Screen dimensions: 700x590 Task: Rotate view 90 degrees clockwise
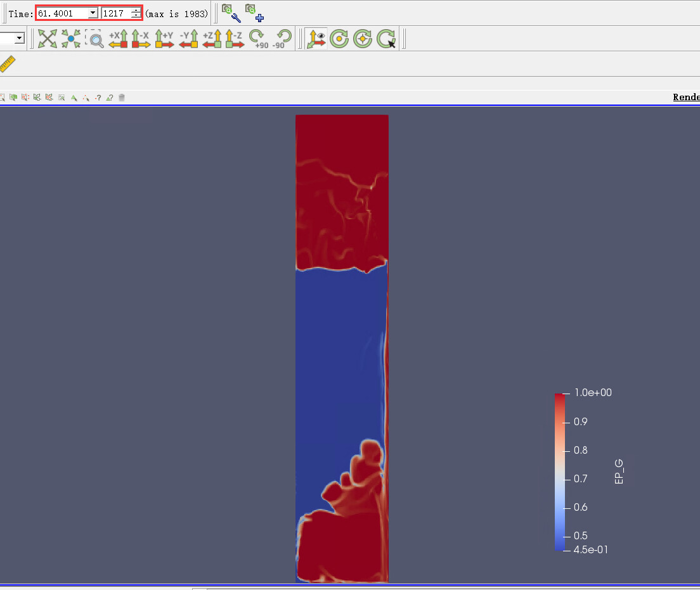coord(258,39)
